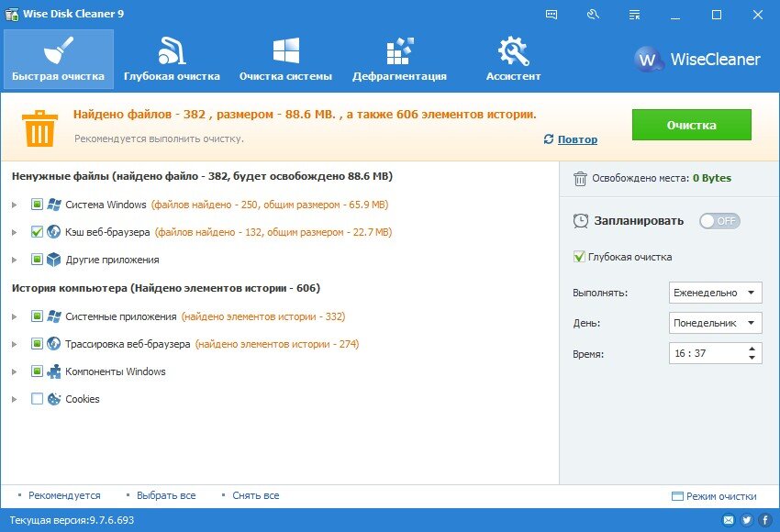Open the email icon in status bar
The image size is (780, 532).
[x=729, y=520]
